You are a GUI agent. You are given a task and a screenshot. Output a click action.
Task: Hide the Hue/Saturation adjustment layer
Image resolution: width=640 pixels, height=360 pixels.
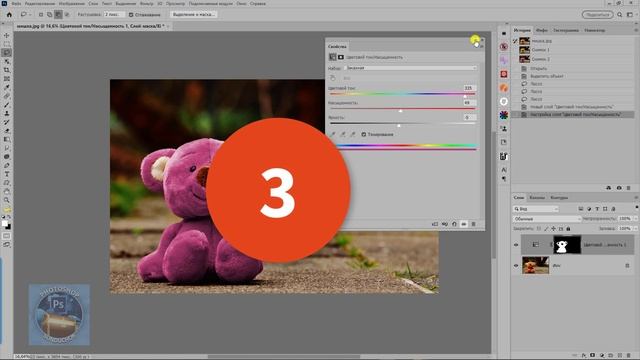click(x=516, y=245)
